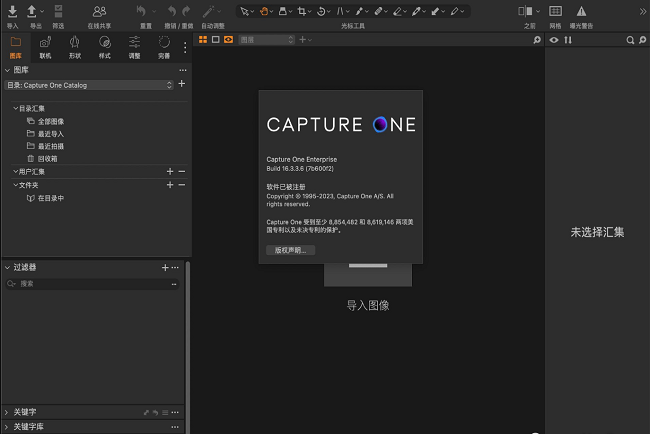Click the browser search magnifier icon
This screenshot has height=434, width=650.
pos(630,40)
